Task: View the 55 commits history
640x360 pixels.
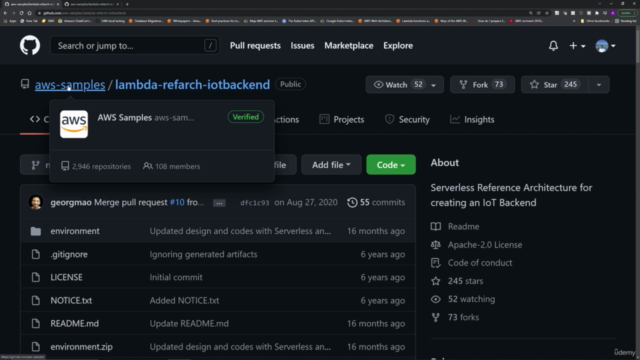Action: pos(376,202)
